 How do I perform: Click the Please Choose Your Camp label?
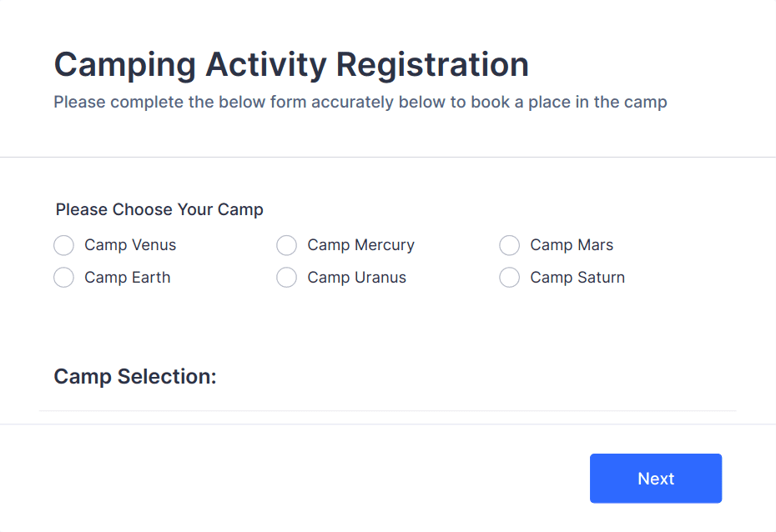(x=159, y=209)
